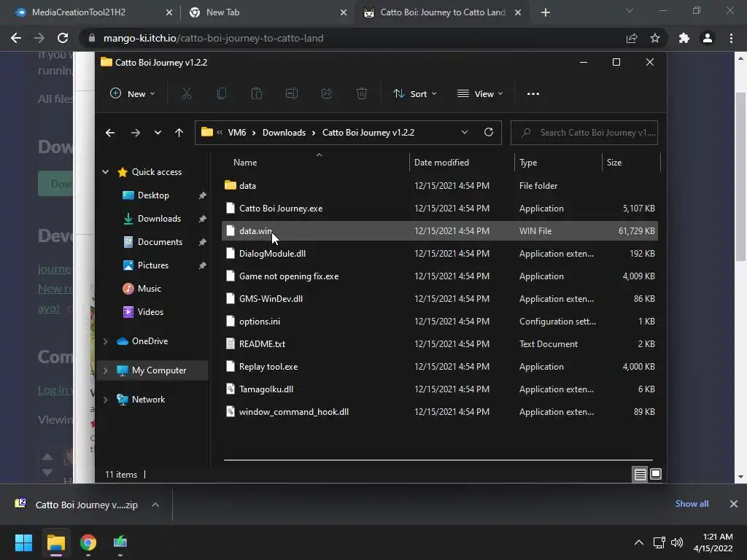
Task: Open Chrome profile avatar menu
Action: (x=708, y=38)
